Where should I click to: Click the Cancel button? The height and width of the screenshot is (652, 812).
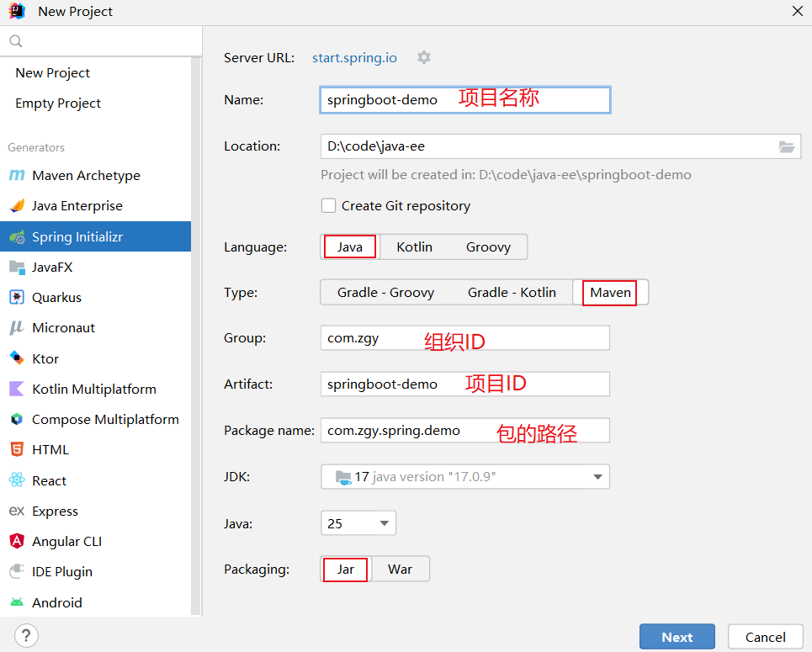[x=766, y=637]
